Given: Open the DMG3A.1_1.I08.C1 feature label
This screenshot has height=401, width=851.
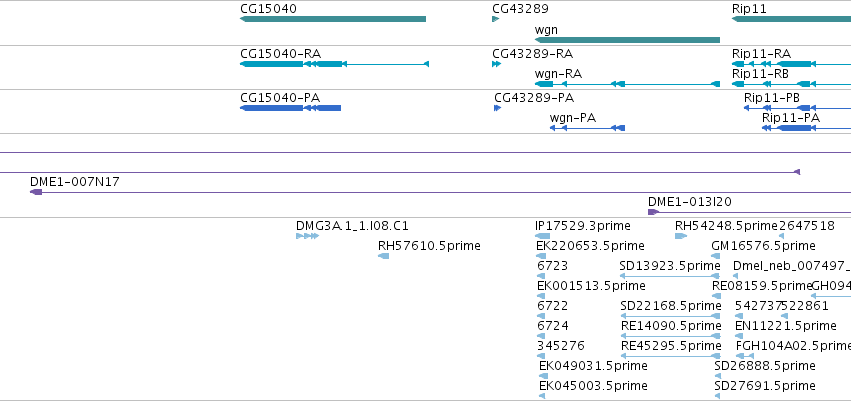Looking at the screenshot, I should point(352,226).
